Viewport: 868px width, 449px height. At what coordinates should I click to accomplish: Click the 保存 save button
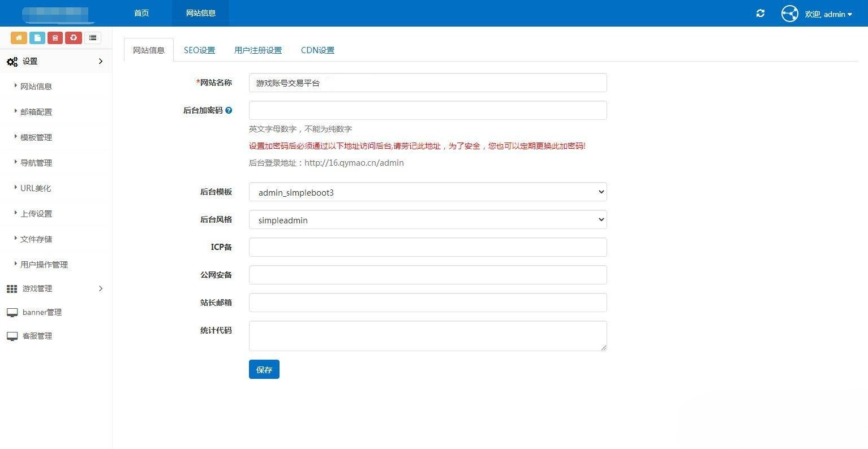pyautogui.click(x=264, y=369)
